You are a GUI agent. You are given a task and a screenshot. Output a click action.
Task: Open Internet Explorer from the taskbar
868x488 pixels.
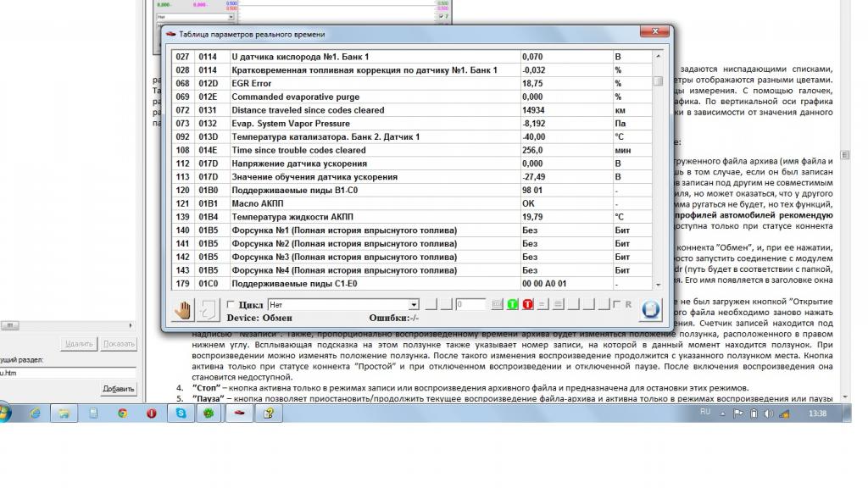coord(35,413)
